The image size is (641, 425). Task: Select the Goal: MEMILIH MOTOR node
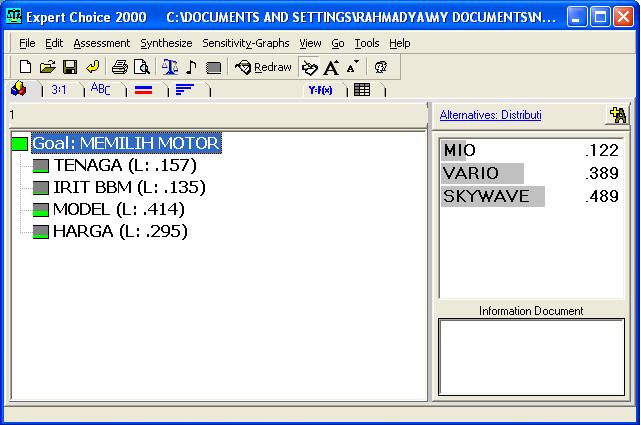[125, 143]
